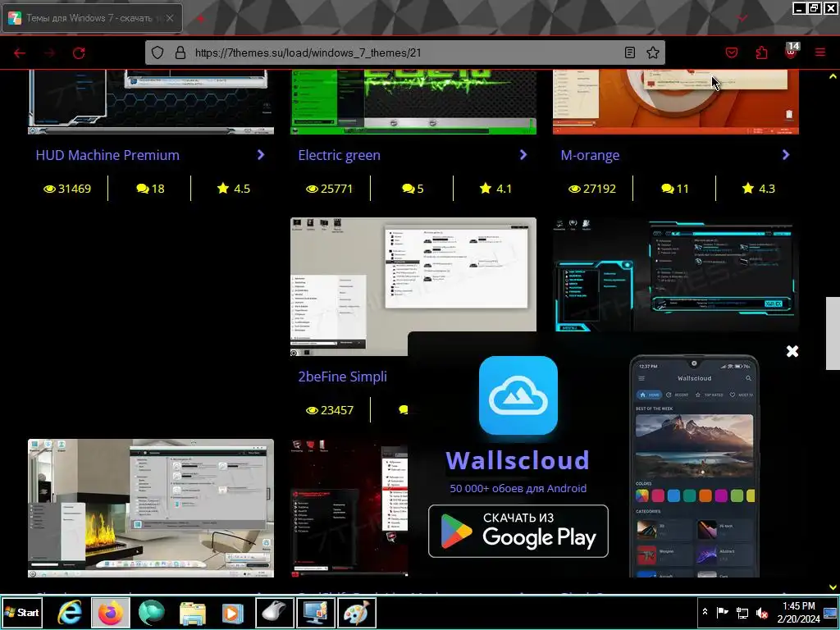Open the shield tracking protection icon
This screenshot has width=840, height=630.
[x=157, y=52]
